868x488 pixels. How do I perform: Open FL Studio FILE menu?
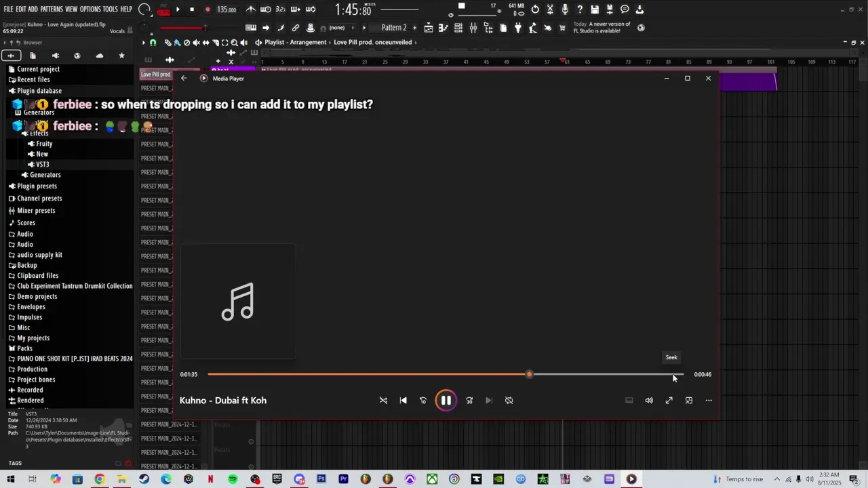click(8, 9)
